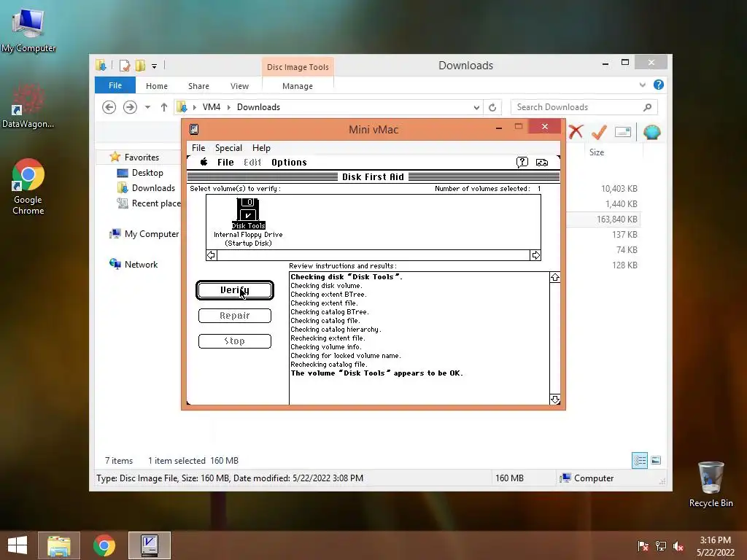The image size is (747, 560).
Task: Click the Mini vMac title bar icon
Action: point(194,129)
